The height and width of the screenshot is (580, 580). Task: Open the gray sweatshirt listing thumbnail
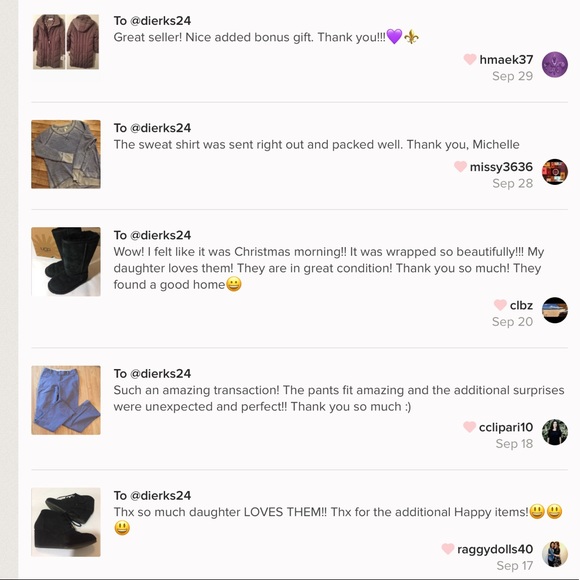(66, 154)
